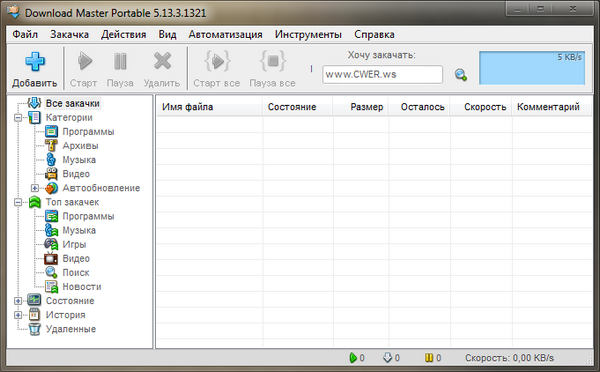Screen dimensions: 600x372
Task: Expand the Состояние tree node
Action: click(18, 301)
